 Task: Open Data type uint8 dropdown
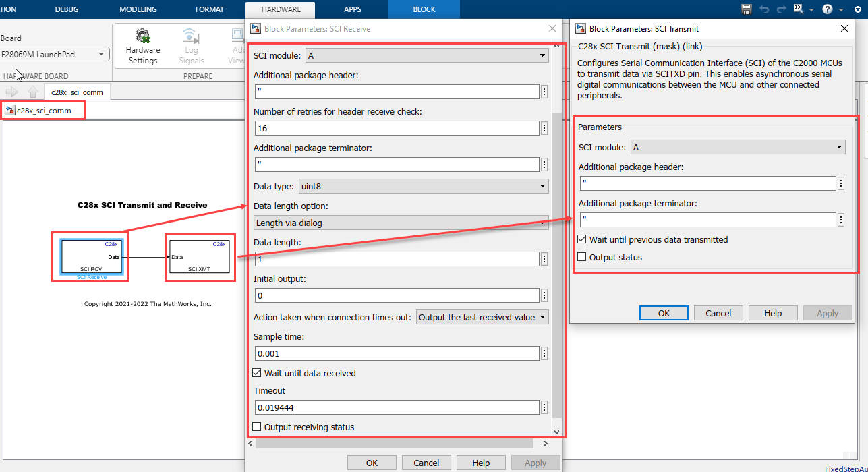tap(424, 186)
